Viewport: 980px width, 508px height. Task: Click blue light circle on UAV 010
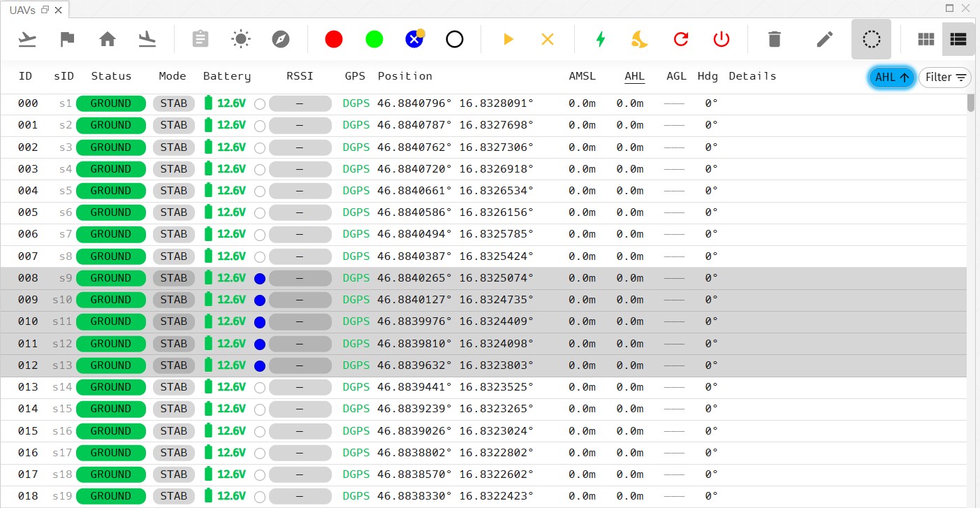click(x=260, y=322)
